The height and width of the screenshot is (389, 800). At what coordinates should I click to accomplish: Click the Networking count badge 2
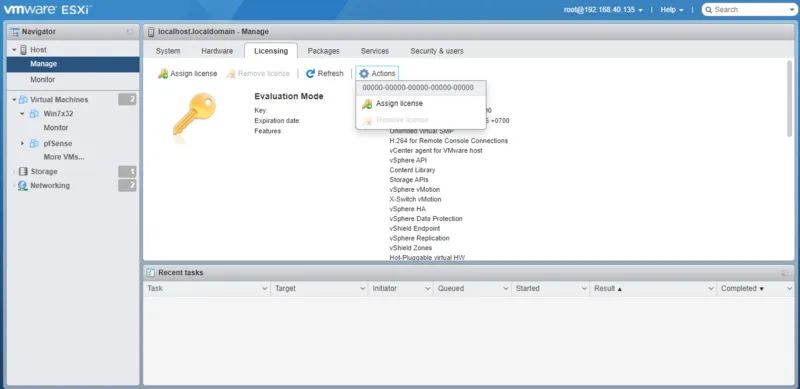coord(128,185)
